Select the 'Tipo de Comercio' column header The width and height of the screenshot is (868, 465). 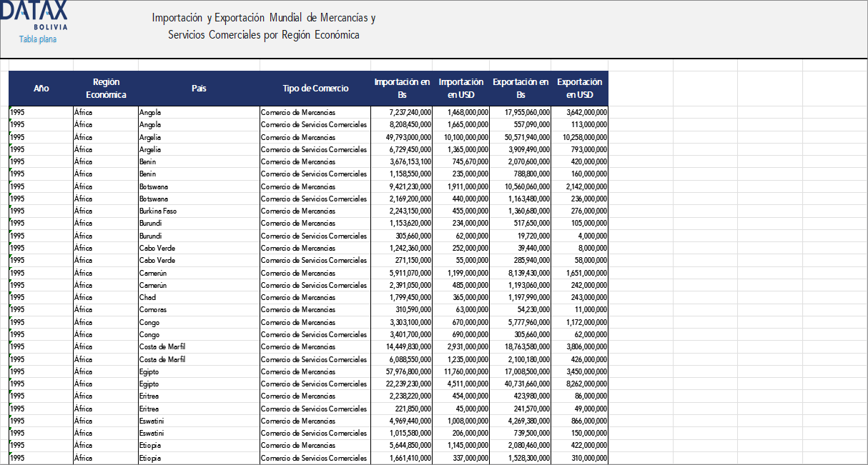[x=315, y=88]
